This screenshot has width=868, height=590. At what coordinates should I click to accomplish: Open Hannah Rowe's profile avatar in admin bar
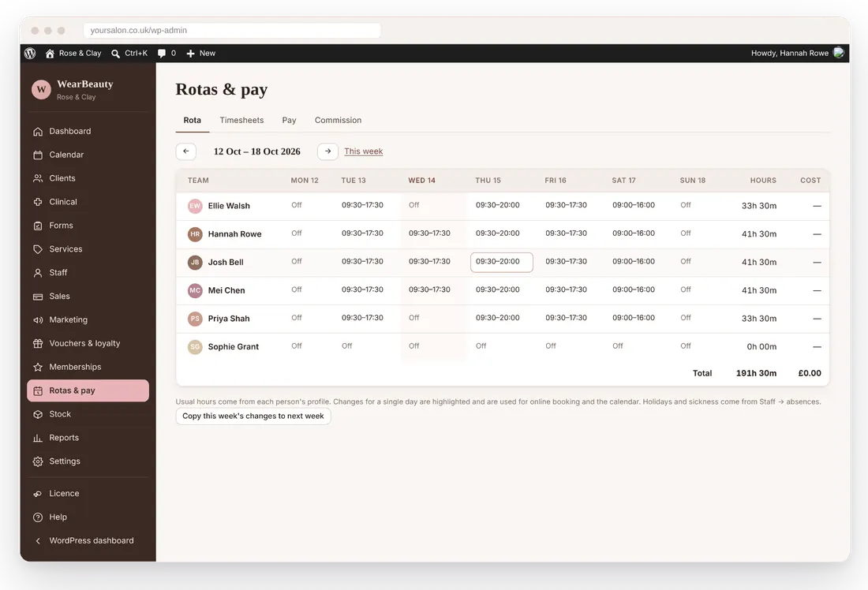click(x=838, y=53)
